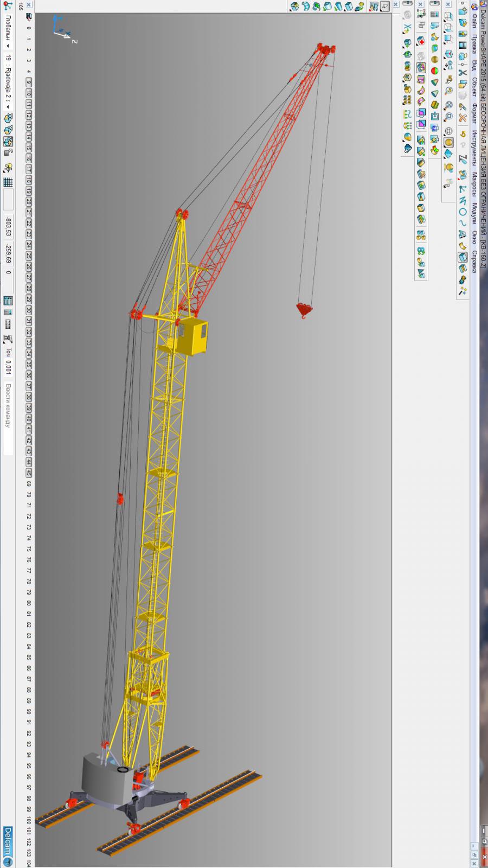Toggle level 20 button

[28, 203]
